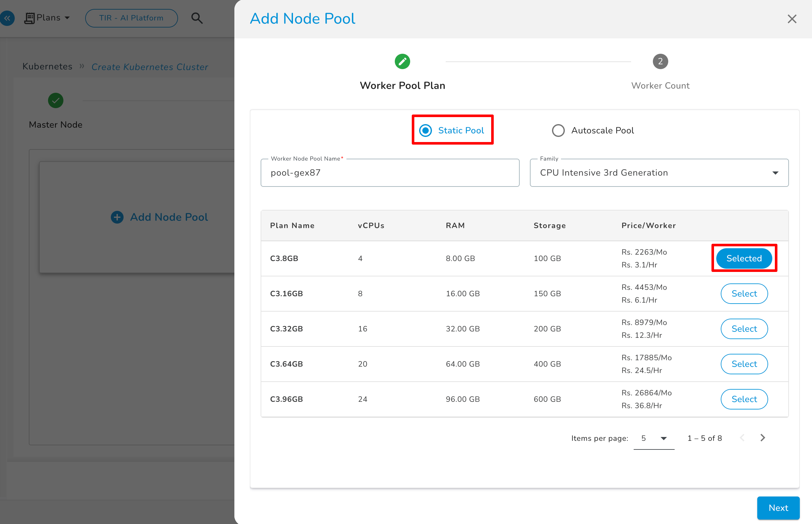Click the green pencil step icon
Viewport: 812px width, 524px height.
pyautogui.click(x=402, y=61)
